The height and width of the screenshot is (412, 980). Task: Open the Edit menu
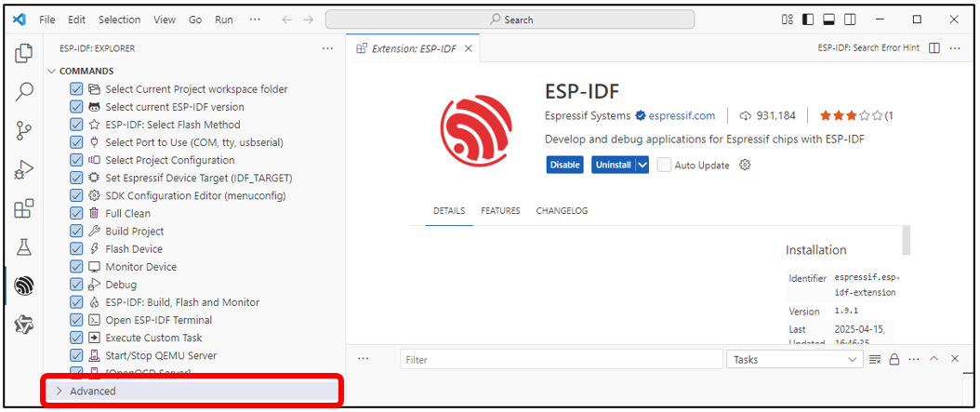point(77,20)
